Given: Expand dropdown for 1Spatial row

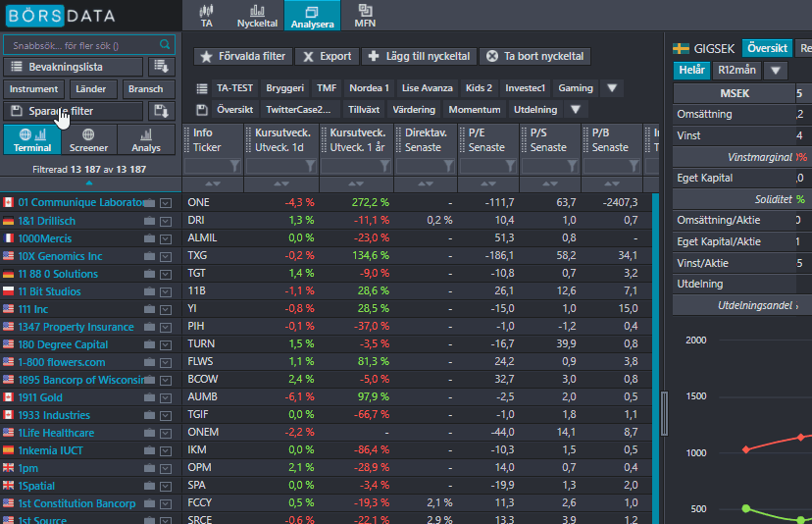Looking at the screenshot, I should [165, 487].
